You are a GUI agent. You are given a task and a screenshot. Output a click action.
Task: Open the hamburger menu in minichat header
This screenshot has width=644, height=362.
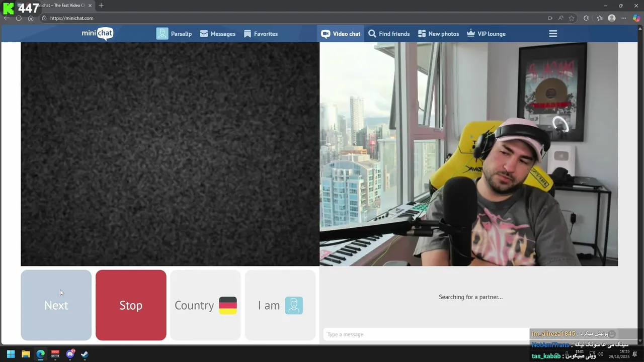(553, 34)
